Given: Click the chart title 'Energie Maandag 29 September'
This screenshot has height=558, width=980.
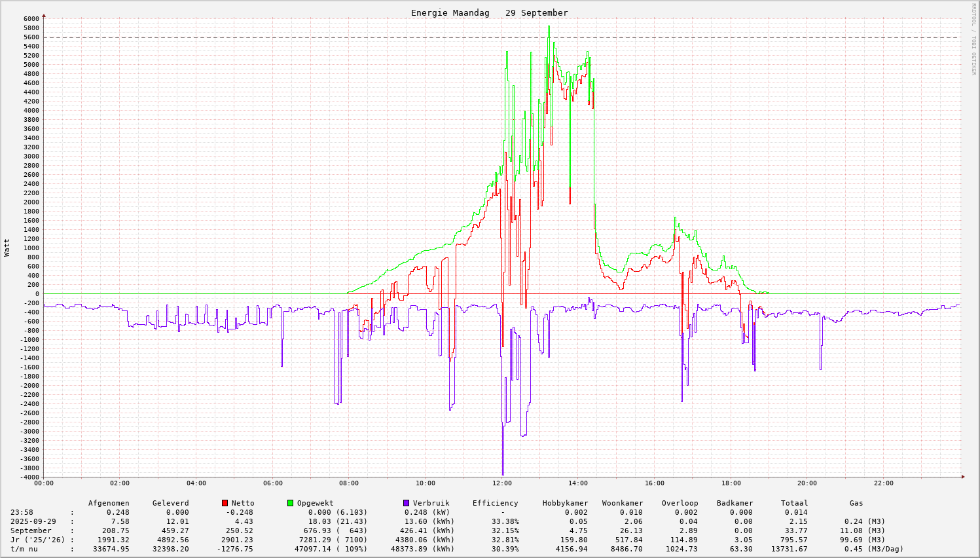Looking at the screenshot, I should [489, 13].
